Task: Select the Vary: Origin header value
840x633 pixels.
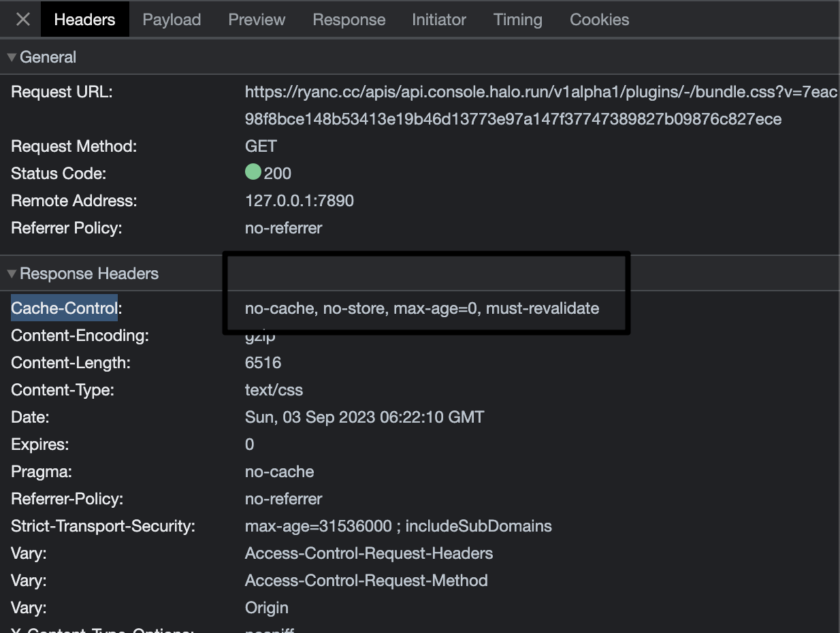Action: pos(266,607)
